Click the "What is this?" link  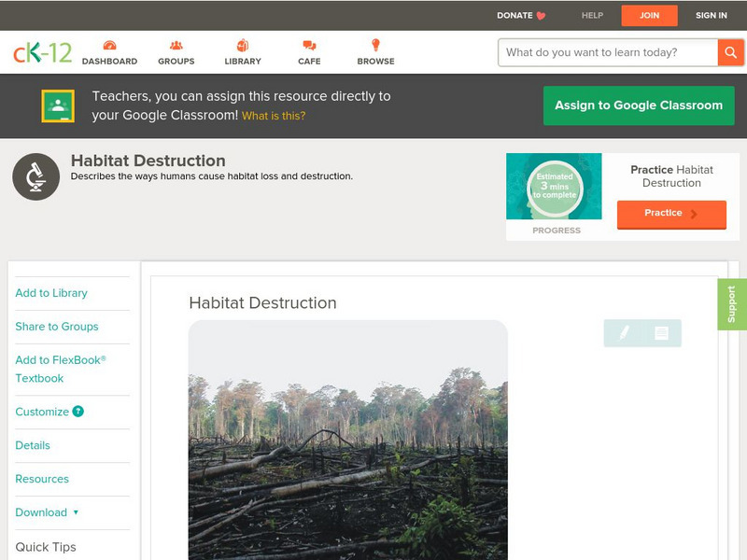click(274, 116)
